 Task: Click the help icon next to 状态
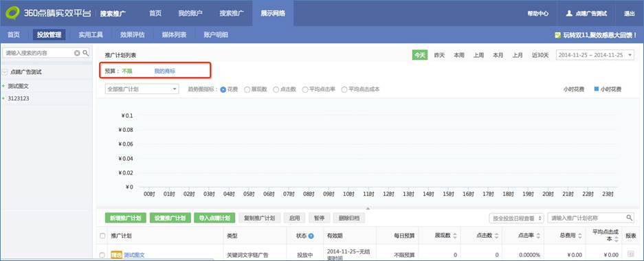pyautogui.click(x=311, y=236)
